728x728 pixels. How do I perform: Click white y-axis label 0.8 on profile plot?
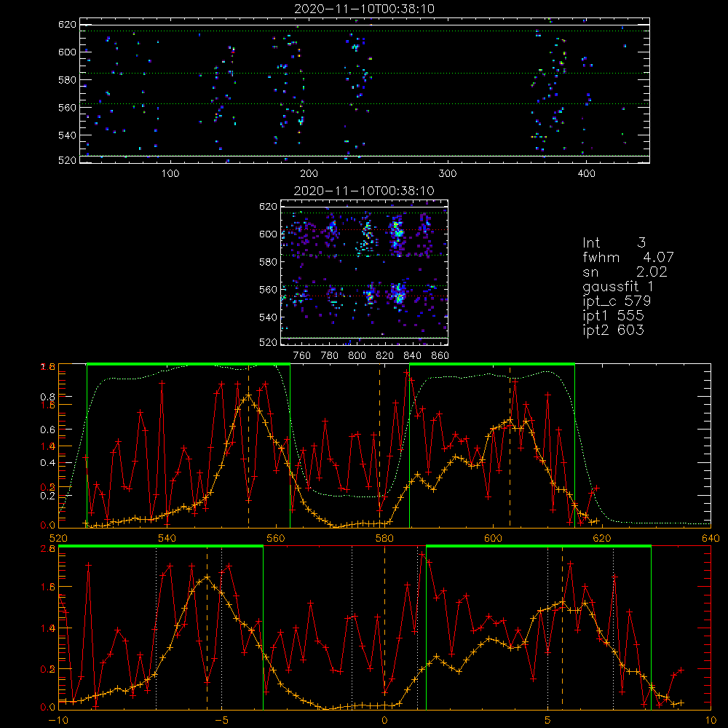[x=48, y=397]
